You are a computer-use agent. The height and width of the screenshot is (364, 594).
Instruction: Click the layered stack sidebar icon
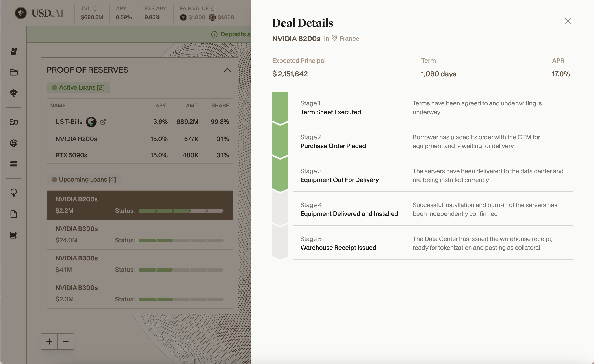click(x=14, y=93)
